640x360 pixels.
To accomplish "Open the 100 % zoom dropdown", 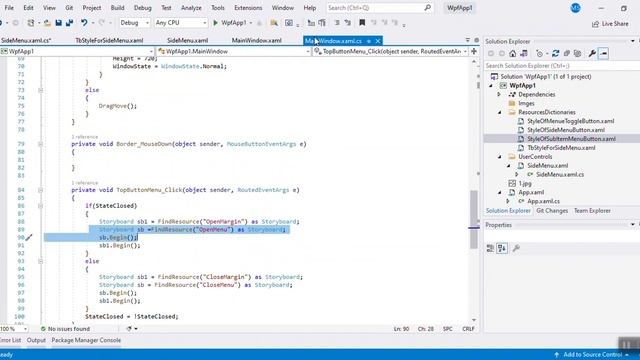I will (14, 329).
